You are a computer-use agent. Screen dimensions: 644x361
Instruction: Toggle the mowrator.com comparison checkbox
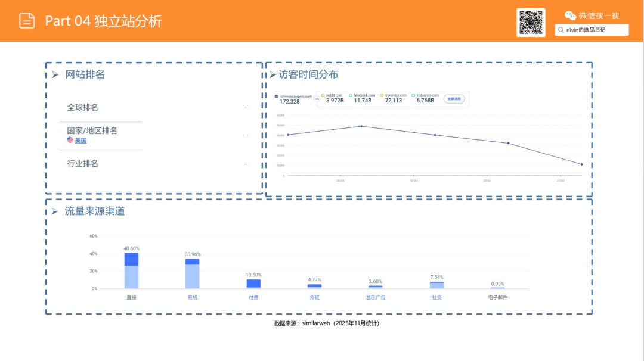(382, 95)
